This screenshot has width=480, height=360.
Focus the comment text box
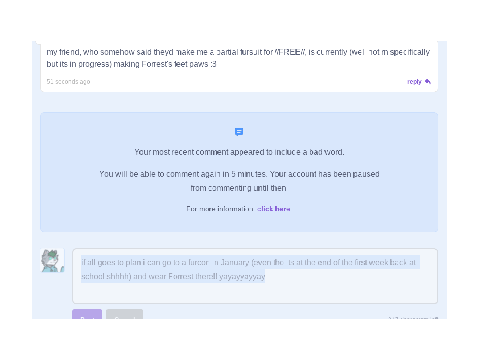pos(255,276)
